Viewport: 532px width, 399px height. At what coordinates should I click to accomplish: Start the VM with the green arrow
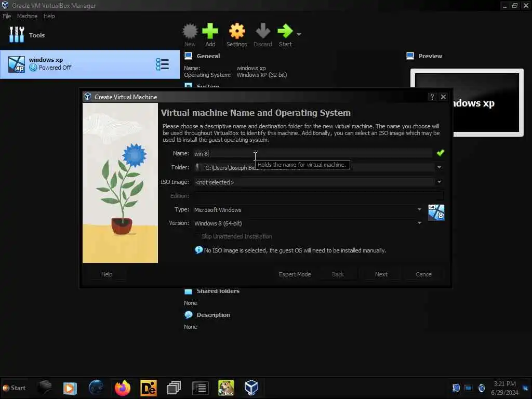point(285,31)
